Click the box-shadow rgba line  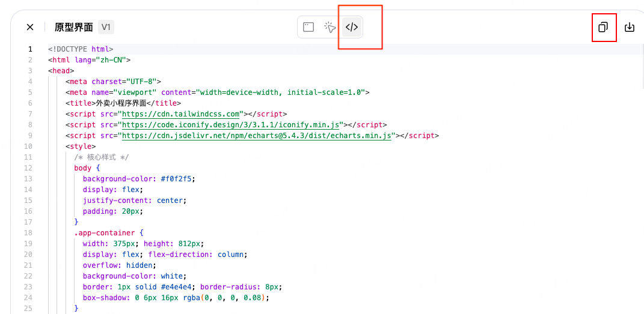pos(176,297)
